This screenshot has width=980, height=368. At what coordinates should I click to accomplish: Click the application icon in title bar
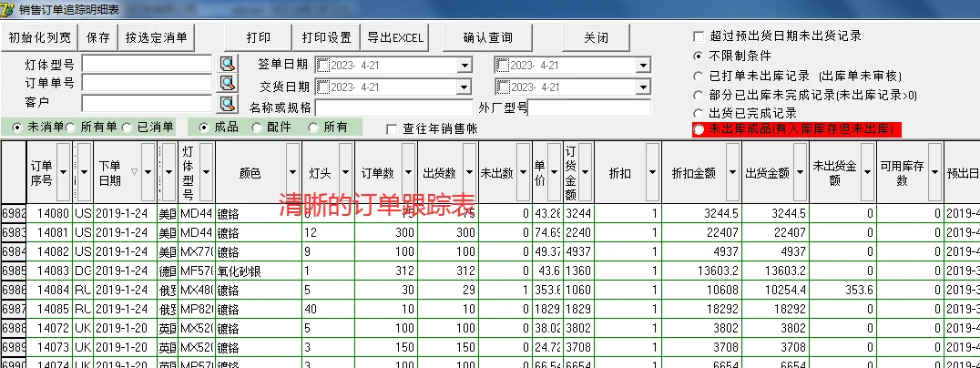click(8, 9)
